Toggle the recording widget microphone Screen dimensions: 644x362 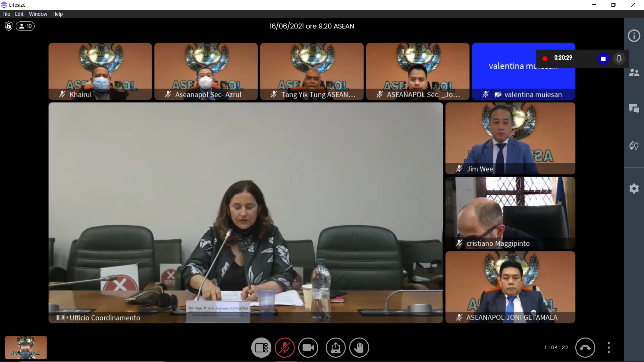point(619,59)
